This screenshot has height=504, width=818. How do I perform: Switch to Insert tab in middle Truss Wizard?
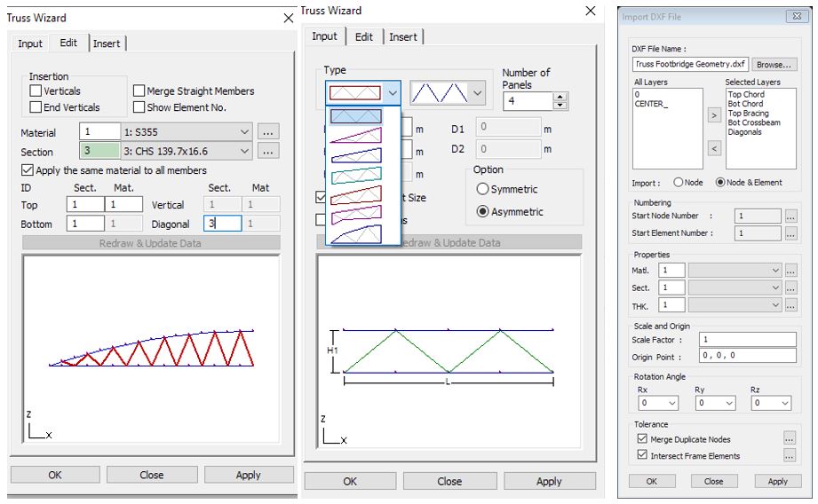pos(402,37)
